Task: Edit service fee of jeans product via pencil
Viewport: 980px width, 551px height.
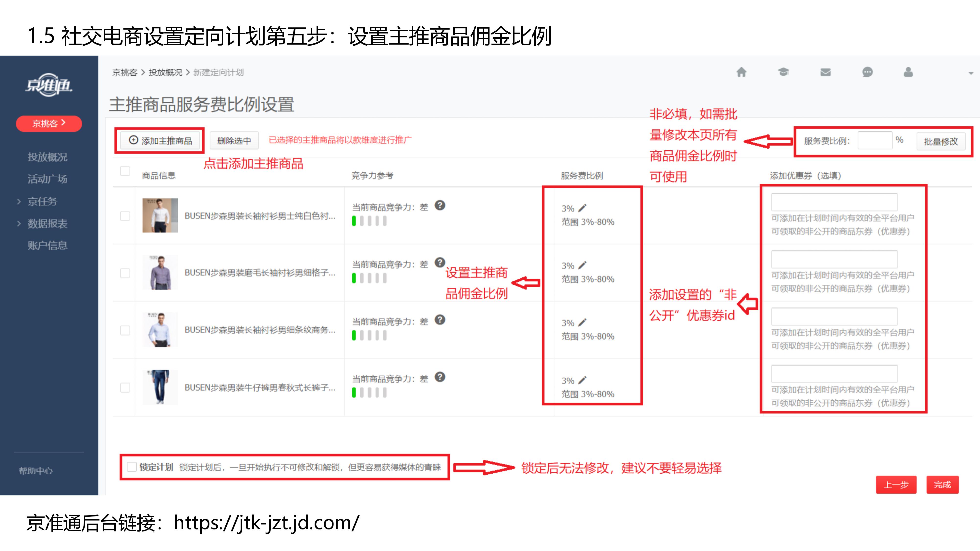Action: click(x=582, y=380)
